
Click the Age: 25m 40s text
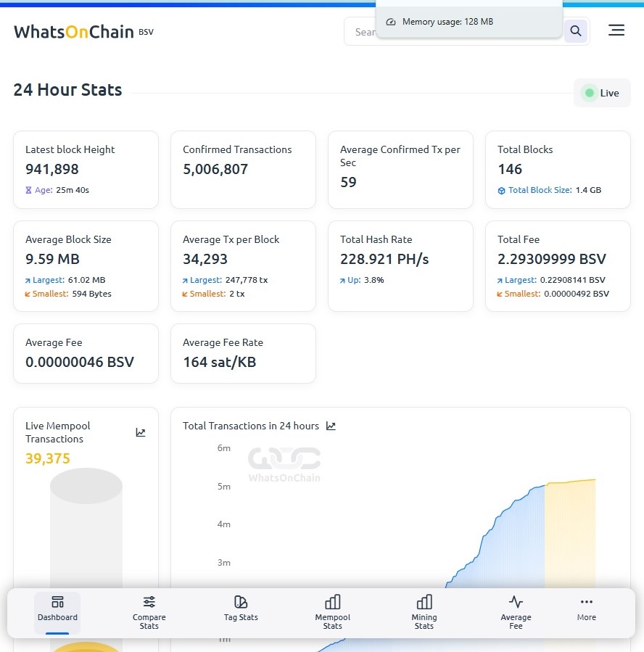tap(62, 190)
